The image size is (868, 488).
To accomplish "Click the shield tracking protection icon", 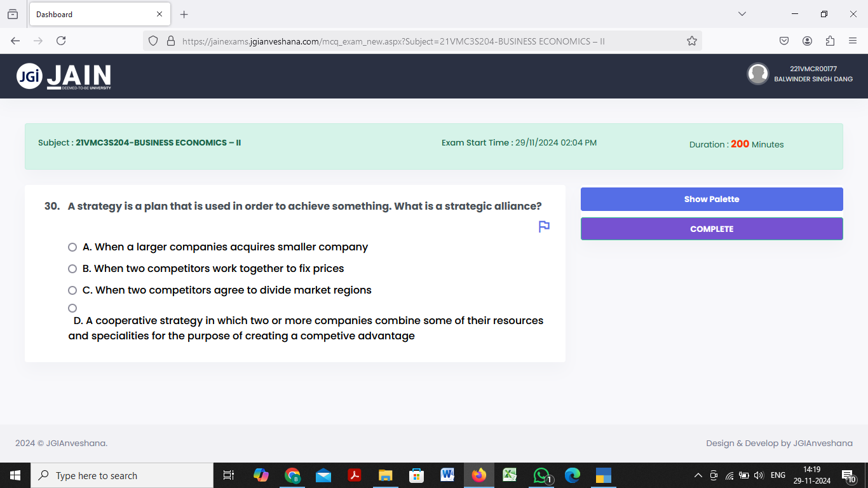I will click(x=153, y=40).
